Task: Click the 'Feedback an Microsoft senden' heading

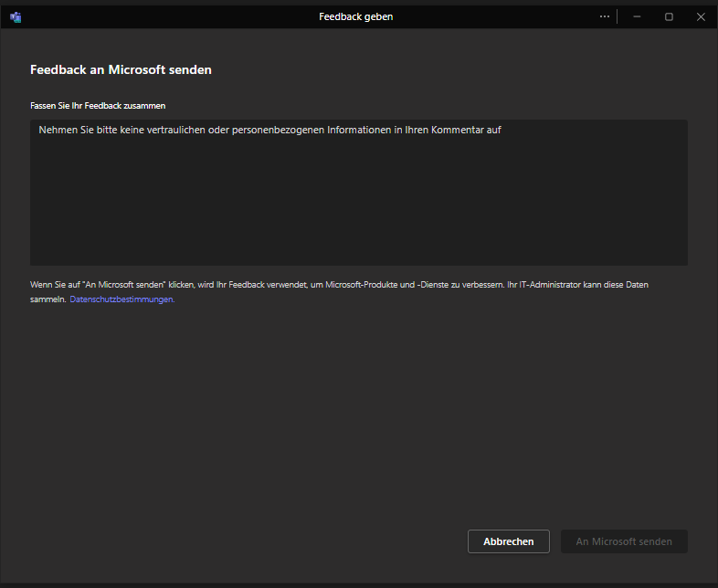Action: click(x=121, y=69)
